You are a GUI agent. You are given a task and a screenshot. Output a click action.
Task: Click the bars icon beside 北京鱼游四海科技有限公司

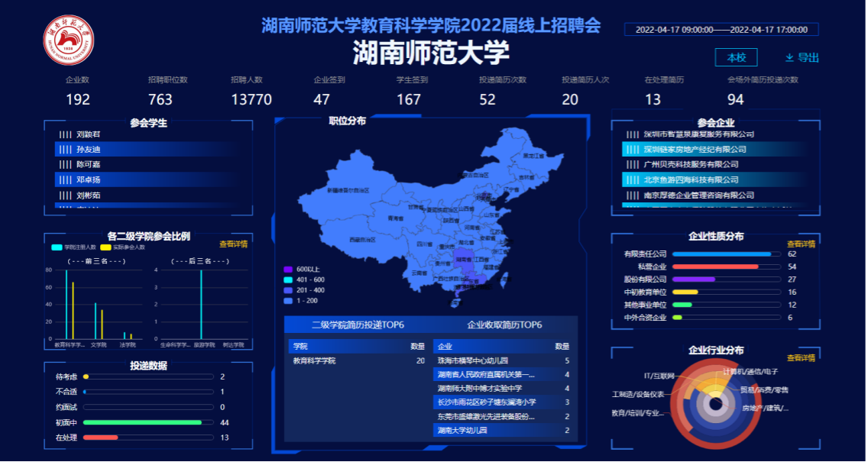pyautogui.click(x=632, y=180)
